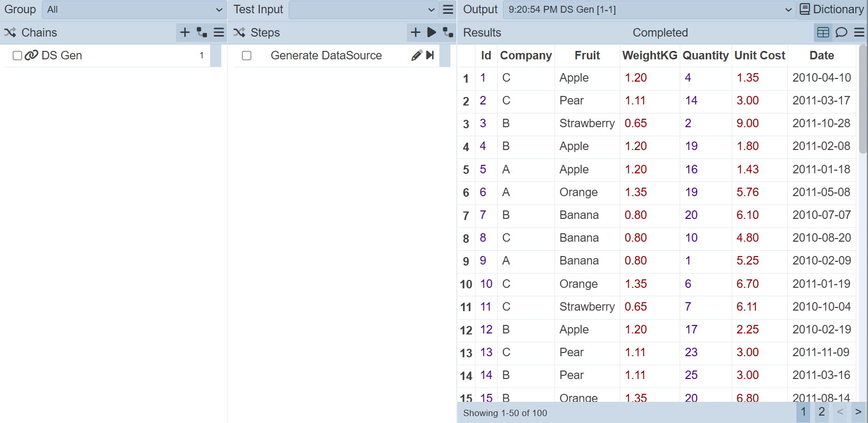
Task: Expand the Group dropdown showing All
Action: point(134,10)
